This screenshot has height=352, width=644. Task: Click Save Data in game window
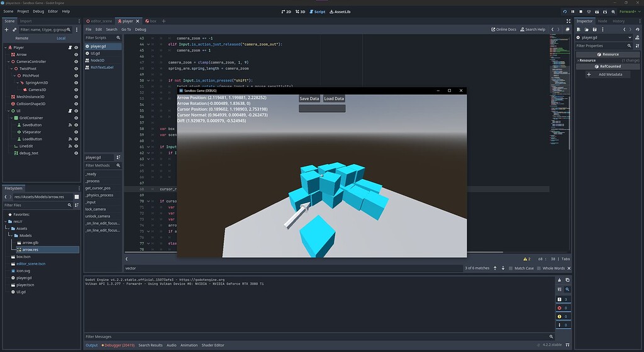(309, 99)
